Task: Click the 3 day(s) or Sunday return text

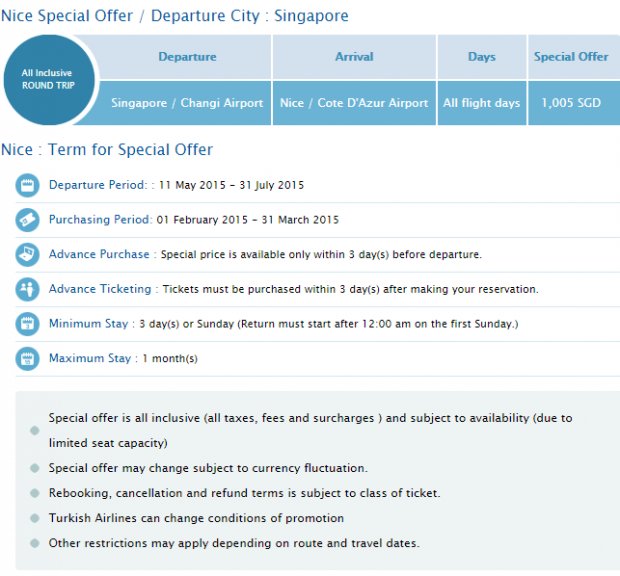Action: 329,324
